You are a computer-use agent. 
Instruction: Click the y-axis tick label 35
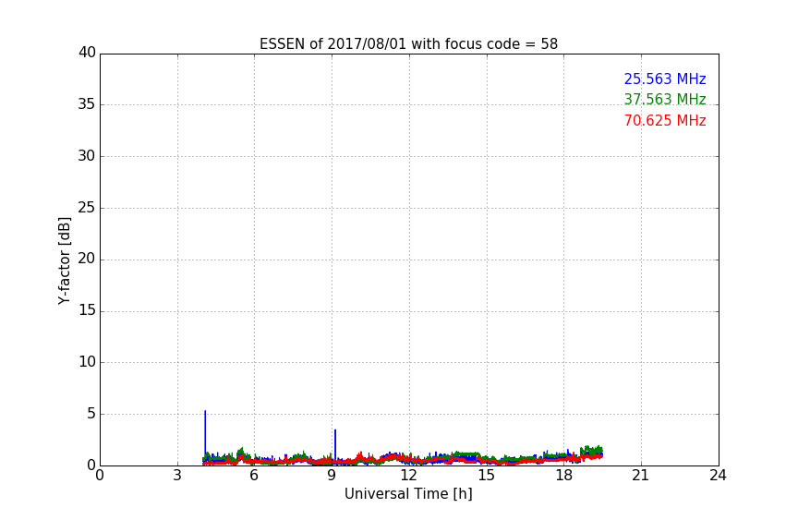87,104
